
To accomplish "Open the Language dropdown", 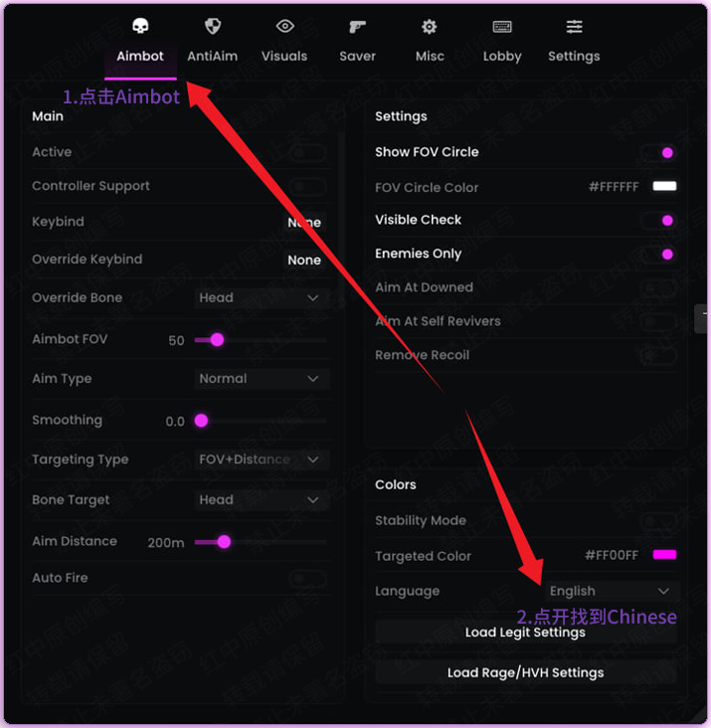I will pos(610,591).
